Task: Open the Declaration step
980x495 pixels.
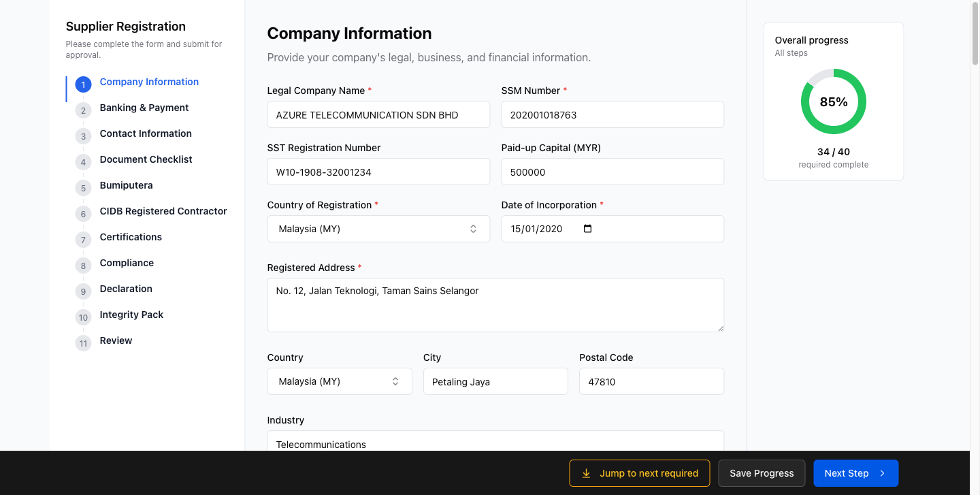Action: pos(126,289)
